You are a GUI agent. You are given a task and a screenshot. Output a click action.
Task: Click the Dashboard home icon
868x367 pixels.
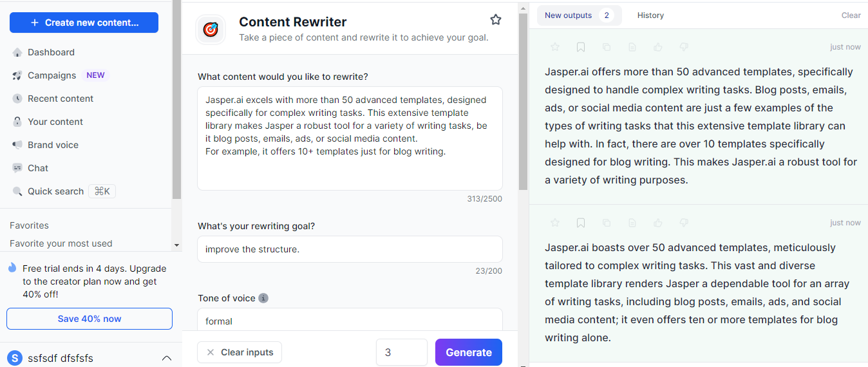pos(17,52)
